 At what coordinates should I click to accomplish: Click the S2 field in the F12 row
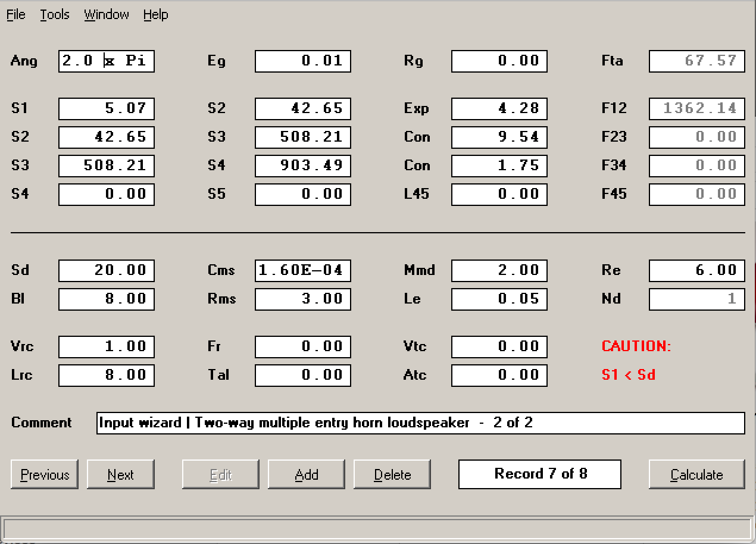[x=303, y=108]
